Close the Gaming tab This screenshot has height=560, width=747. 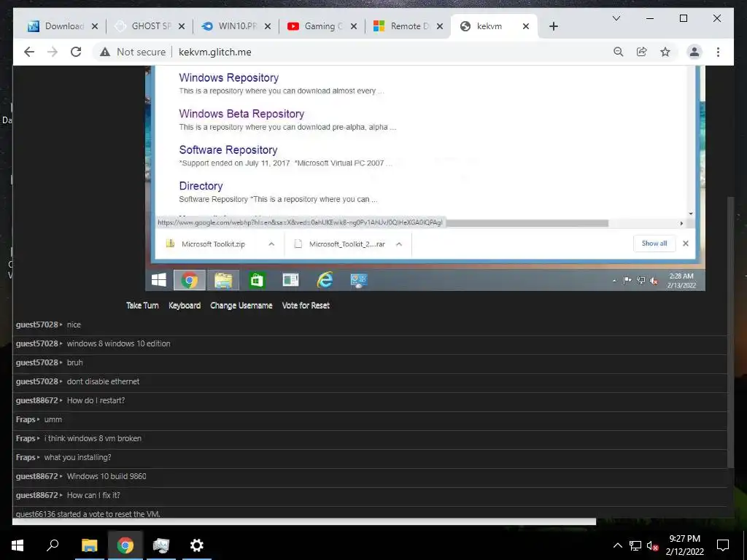click(354, 26)
